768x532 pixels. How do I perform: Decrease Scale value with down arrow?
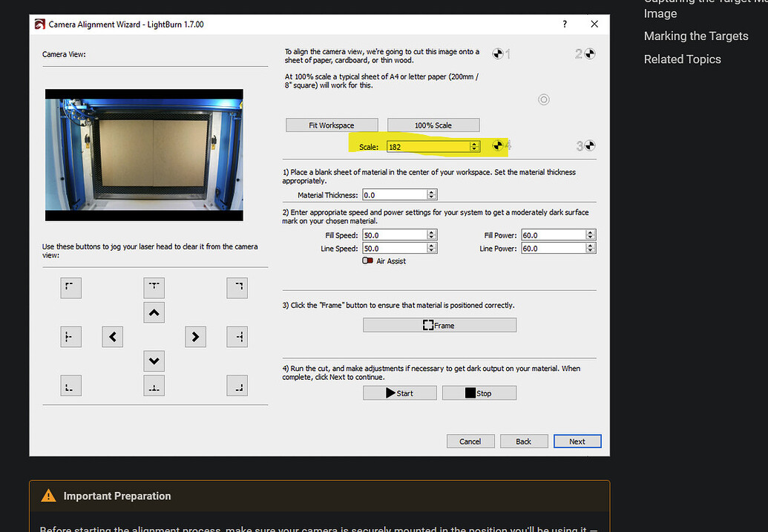[474, 149]
